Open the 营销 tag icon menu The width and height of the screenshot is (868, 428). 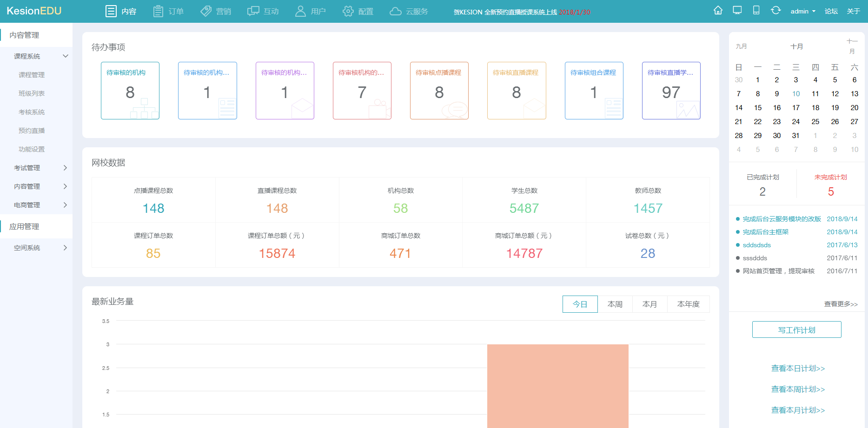tap(215, 11)
